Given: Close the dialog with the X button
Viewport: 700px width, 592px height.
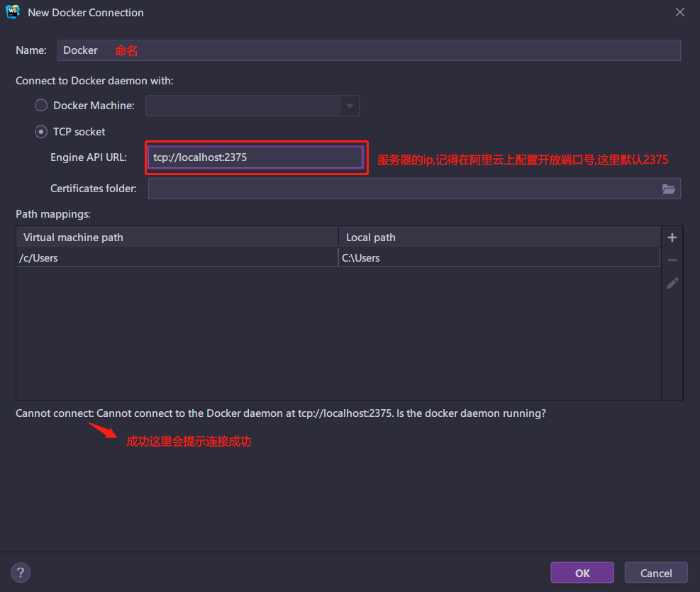Looking at the screenshot, I should click(679, 12).
